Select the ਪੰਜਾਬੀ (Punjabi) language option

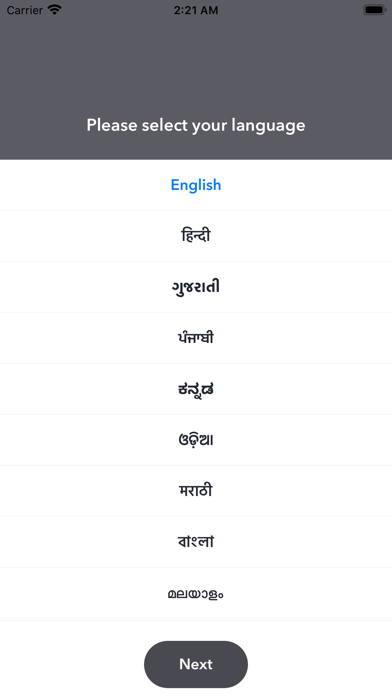point(196,338)
